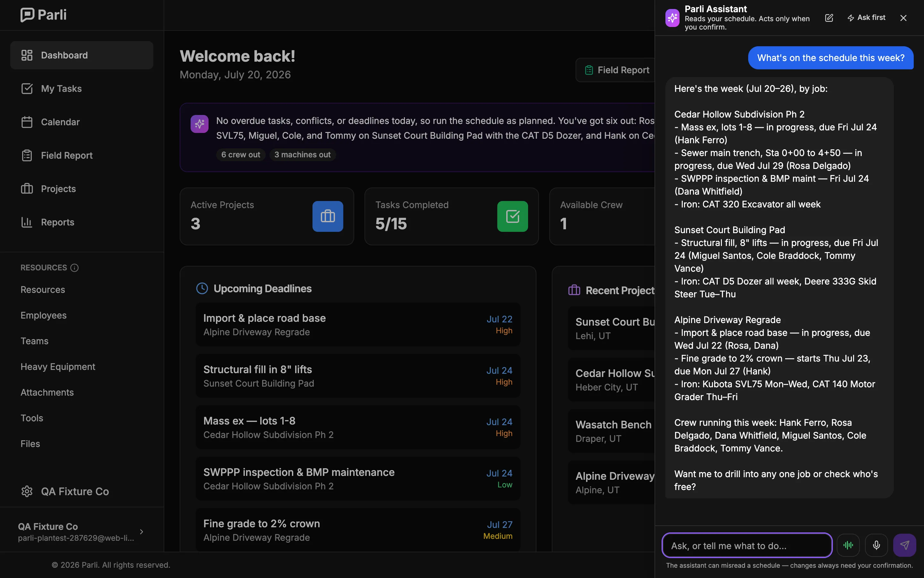The width and height of the screenshot is (924, 578).
Task: Click the sidebar Field Report clipboard icon
Action: click(27, 155)
